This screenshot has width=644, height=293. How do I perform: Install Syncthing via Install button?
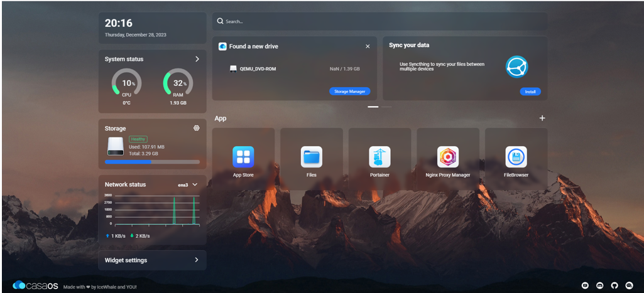coord(530,92)
